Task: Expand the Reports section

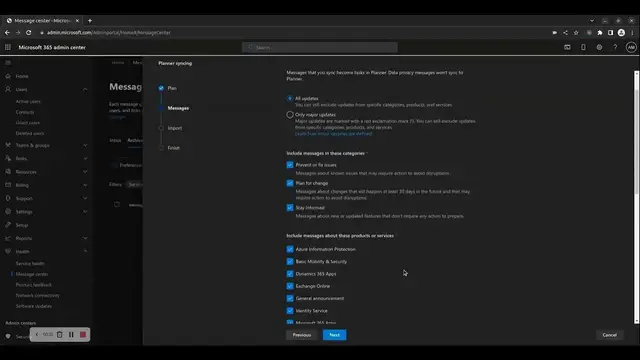Action: coord(85,238)
